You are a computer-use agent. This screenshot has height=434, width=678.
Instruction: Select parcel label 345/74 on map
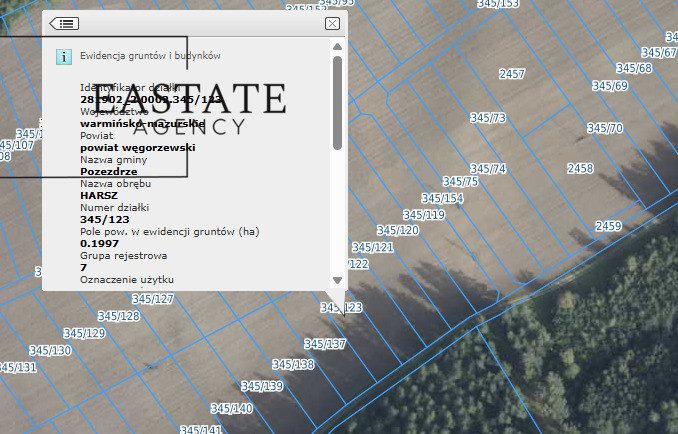click(488, 169)
